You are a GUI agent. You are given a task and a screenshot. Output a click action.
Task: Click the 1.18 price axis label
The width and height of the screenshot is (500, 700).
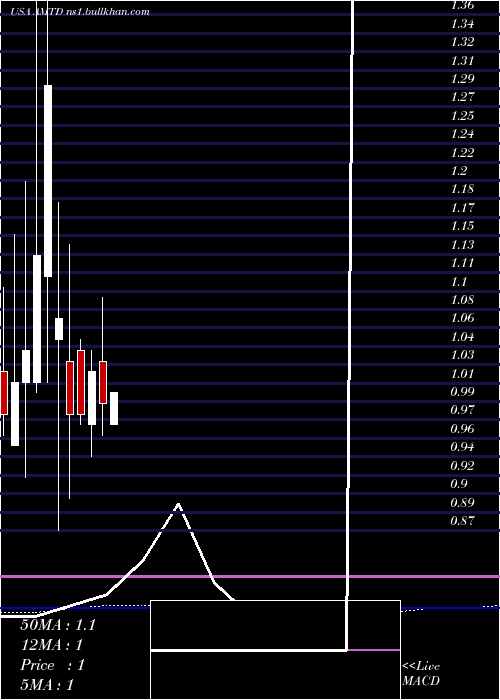[462, 189]
